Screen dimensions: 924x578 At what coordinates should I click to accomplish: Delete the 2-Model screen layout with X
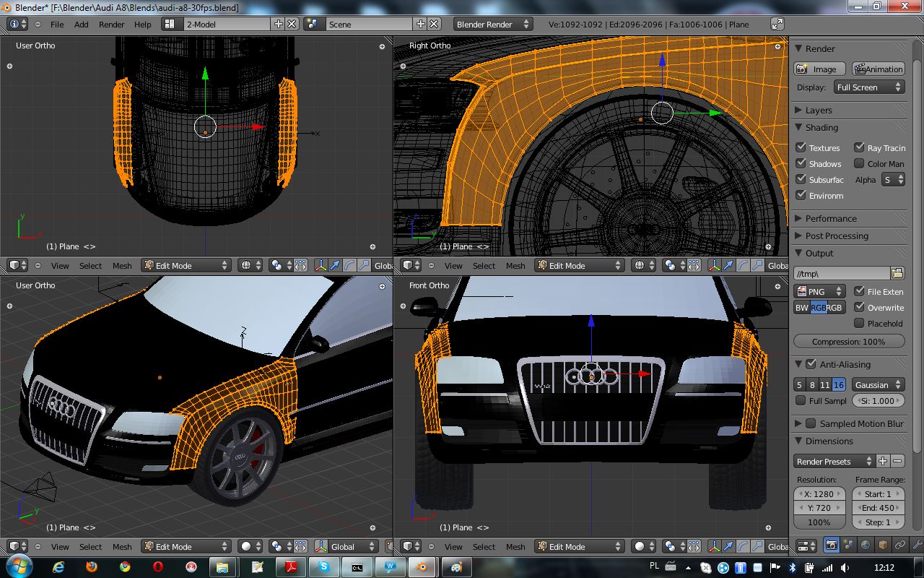click(x=292, y=24)
